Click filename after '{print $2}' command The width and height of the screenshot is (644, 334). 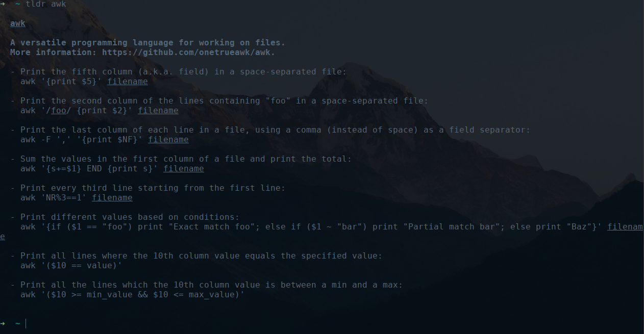coord(158,111)
